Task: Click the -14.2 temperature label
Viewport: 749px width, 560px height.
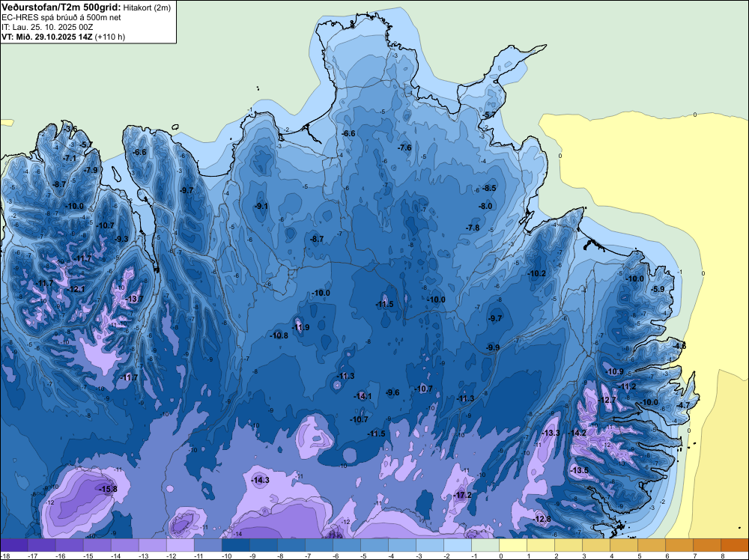Action: pyautogui.click(x=577, y=433)
